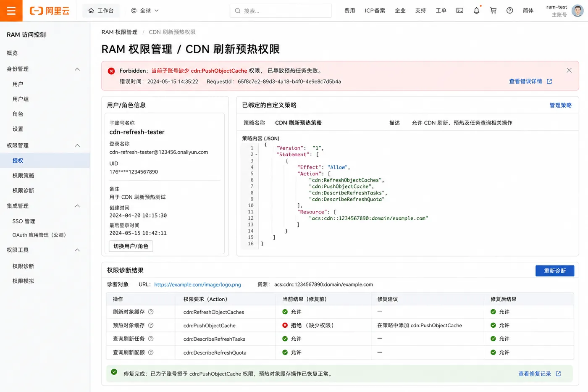Collapse the 权限管理 sidebar section
Viewport: 588px width, 392px height.
tap(77, 145)
